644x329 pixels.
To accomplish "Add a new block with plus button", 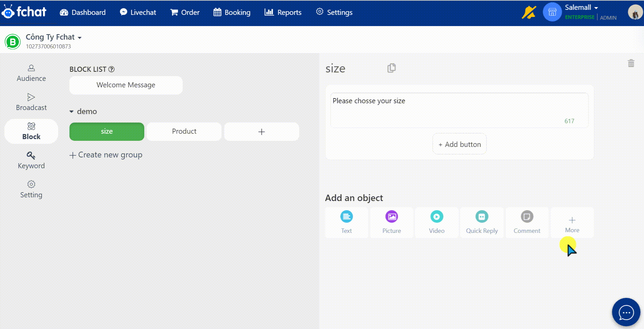I will 261,132.
